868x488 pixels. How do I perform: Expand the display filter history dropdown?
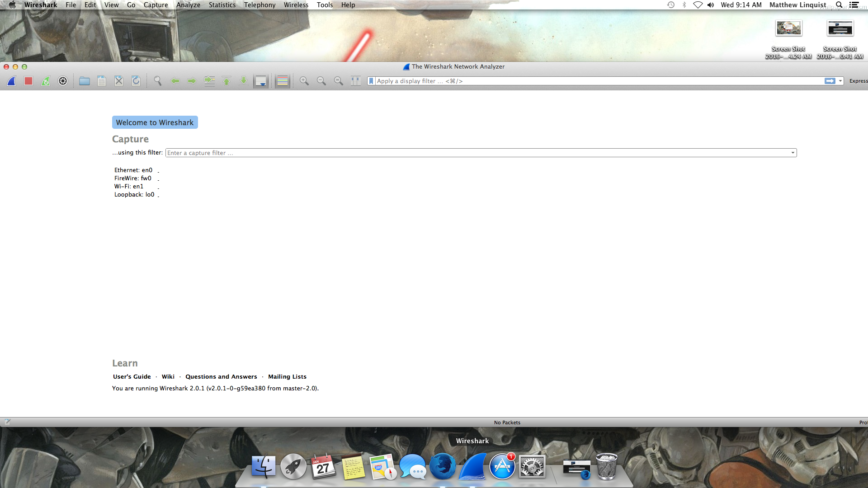[840, 81]
